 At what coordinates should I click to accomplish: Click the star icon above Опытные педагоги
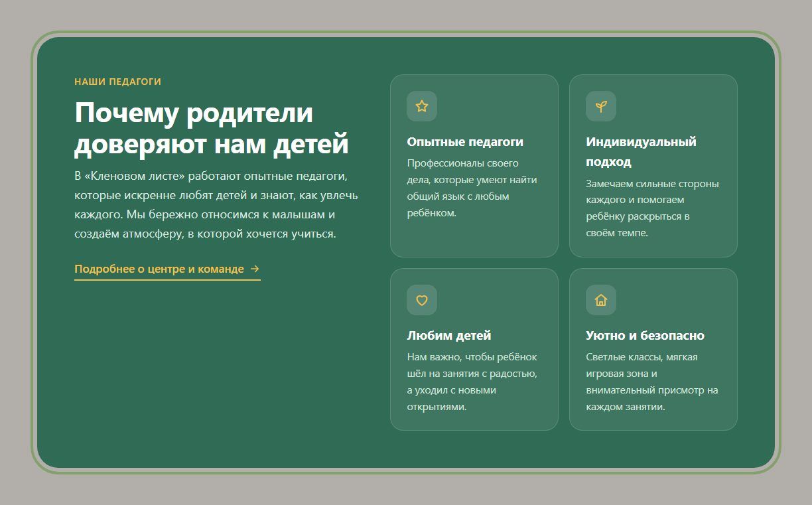[422, 106]
